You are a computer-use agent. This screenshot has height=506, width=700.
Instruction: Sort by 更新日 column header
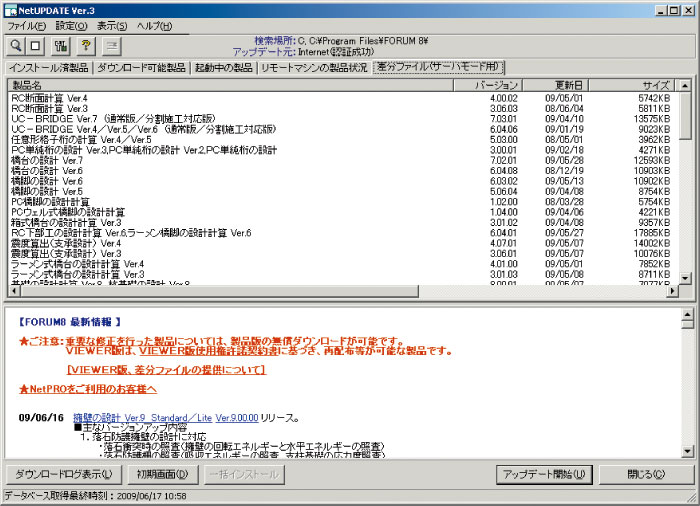(x=556, y=85)
